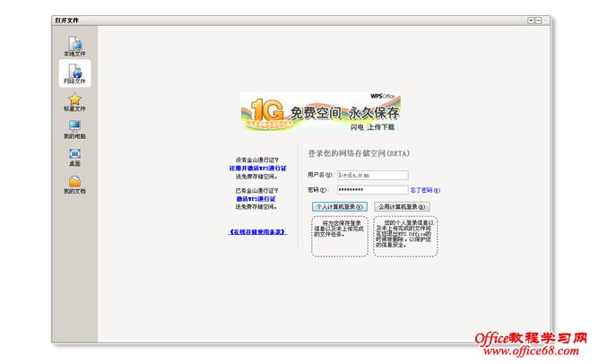
Task: Open the 激活WPS通行证 link
Action: coord(256,199)
